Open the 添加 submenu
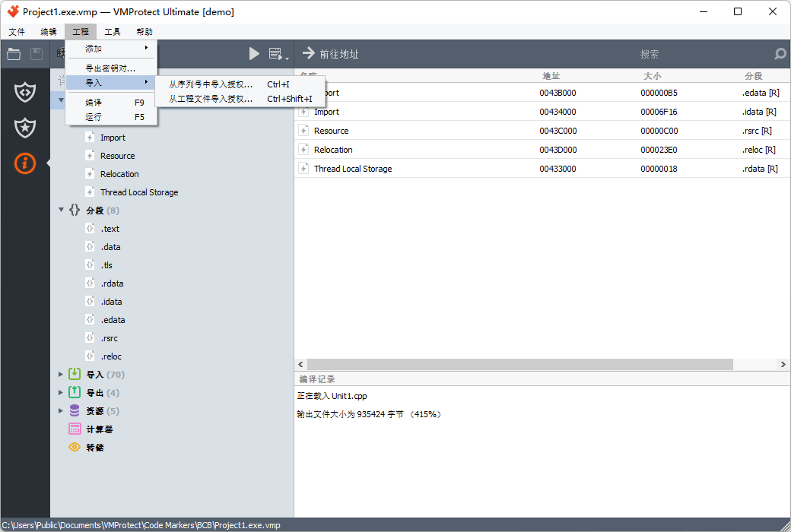 tap(112, 49)
